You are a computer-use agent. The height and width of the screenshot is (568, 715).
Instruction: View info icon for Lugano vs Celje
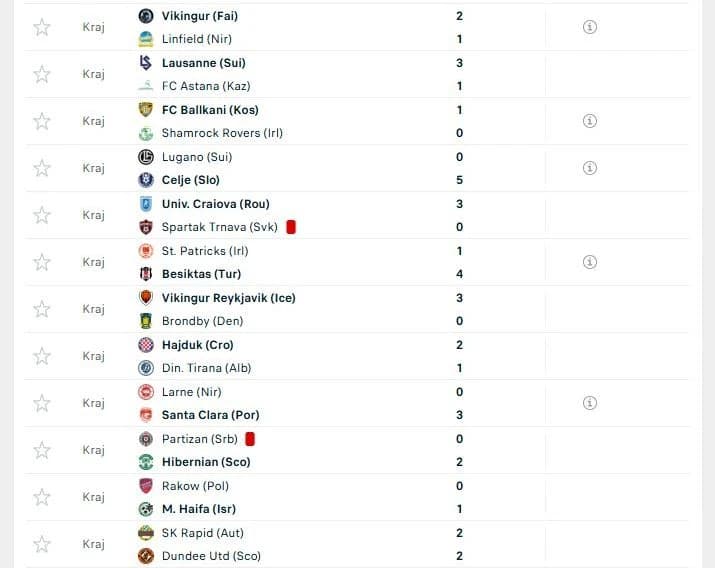pos(590,168)
